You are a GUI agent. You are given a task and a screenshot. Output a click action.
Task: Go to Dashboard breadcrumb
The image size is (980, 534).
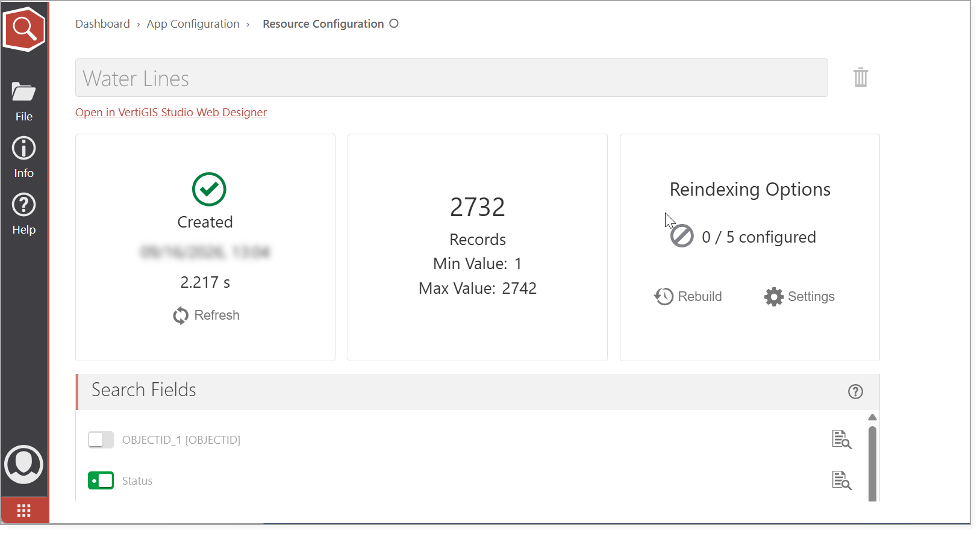(x=102, y=24)
